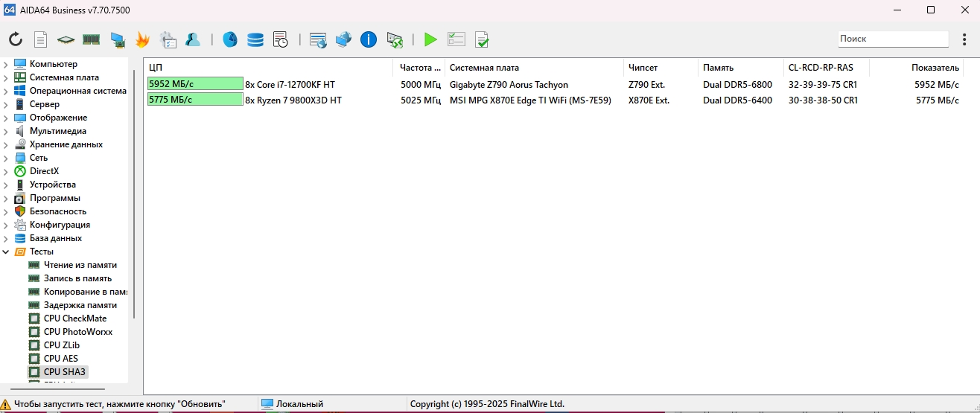980x413 pixels.
Task: Collapse the Тесты tree node
Action: 6,252
